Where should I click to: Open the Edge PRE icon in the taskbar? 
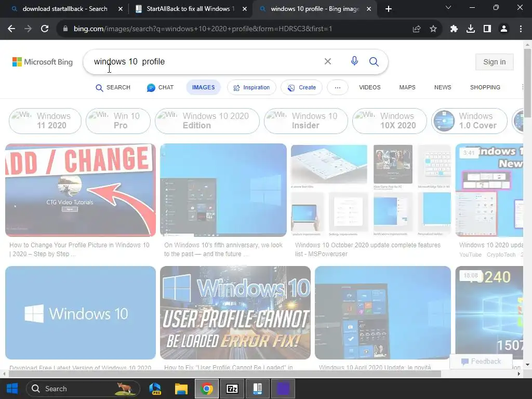pos(155,389)
